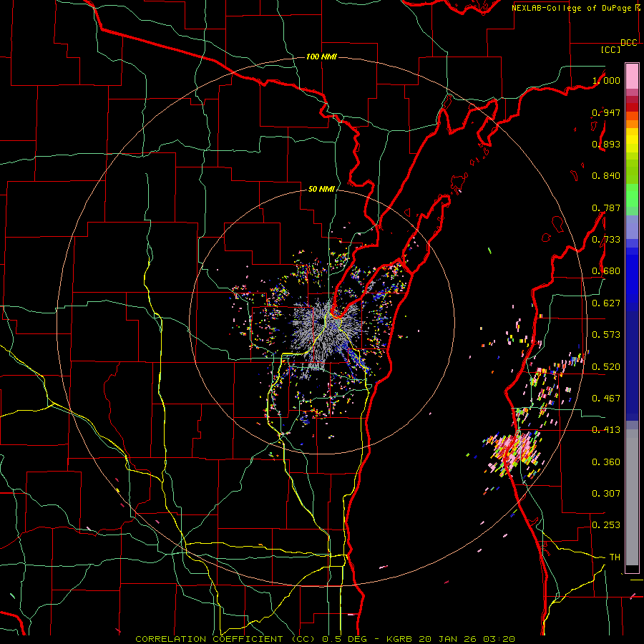Screen dimensions: 644x644
Task: Click the 0.680 scale value
Action: [606, 271]
